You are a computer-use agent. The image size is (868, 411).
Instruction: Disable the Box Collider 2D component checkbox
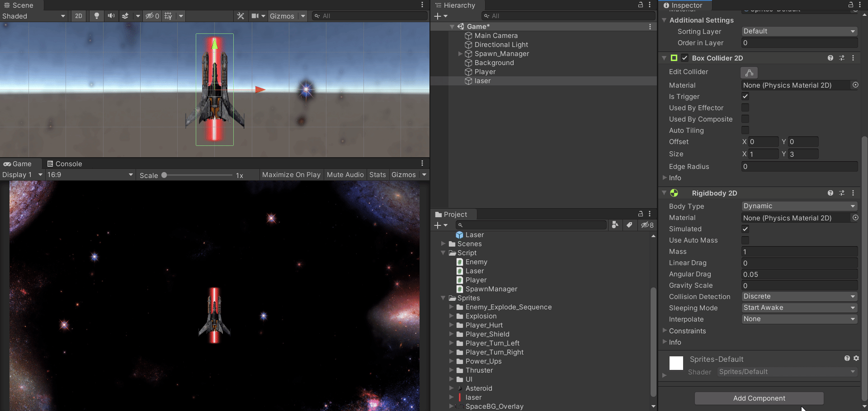(685, 58)
